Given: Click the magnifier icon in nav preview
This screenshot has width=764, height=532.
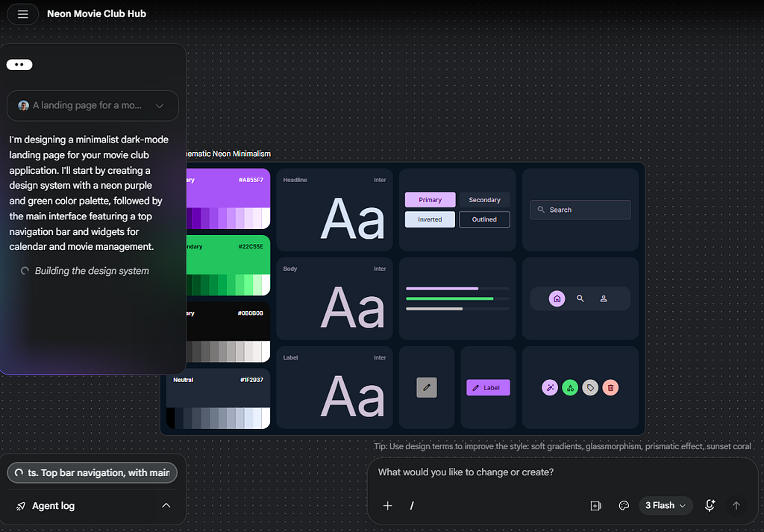Looking at the screenshot, I should pyautogui.click(x=580, y=298).
